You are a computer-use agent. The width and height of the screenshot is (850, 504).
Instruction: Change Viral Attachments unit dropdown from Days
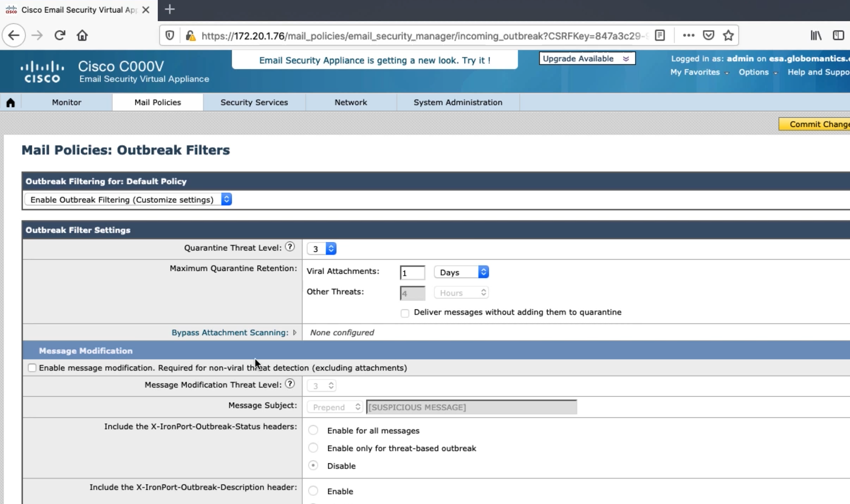461,272
